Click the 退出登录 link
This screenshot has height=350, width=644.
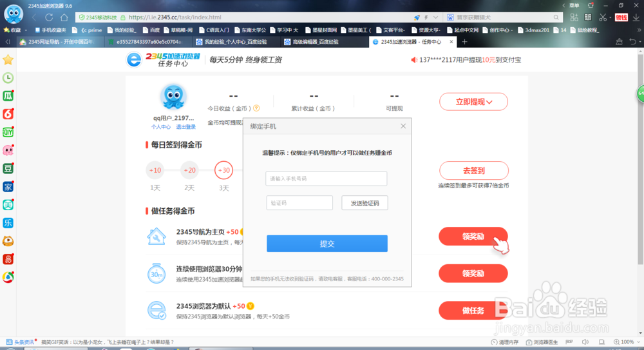point(185,127)
